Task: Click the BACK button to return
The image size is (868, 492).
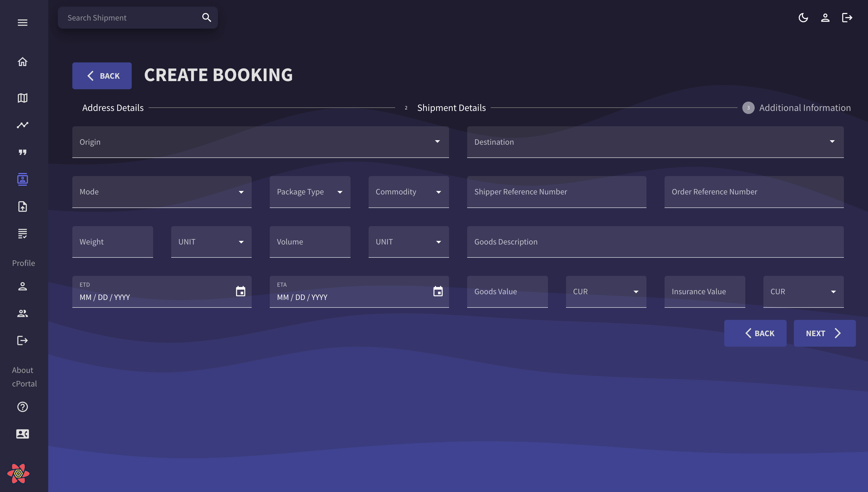Action: tap(102, 76)
